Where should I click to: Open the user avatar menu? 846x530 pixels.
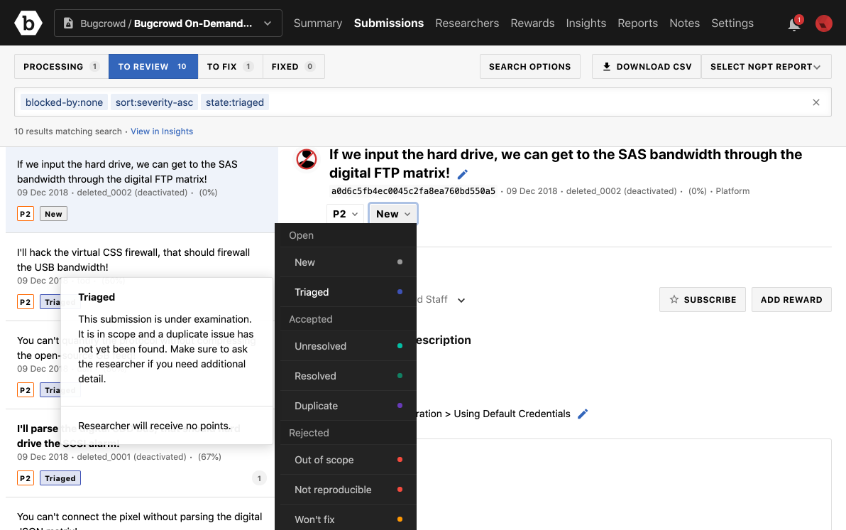click(x=824, y=23)
